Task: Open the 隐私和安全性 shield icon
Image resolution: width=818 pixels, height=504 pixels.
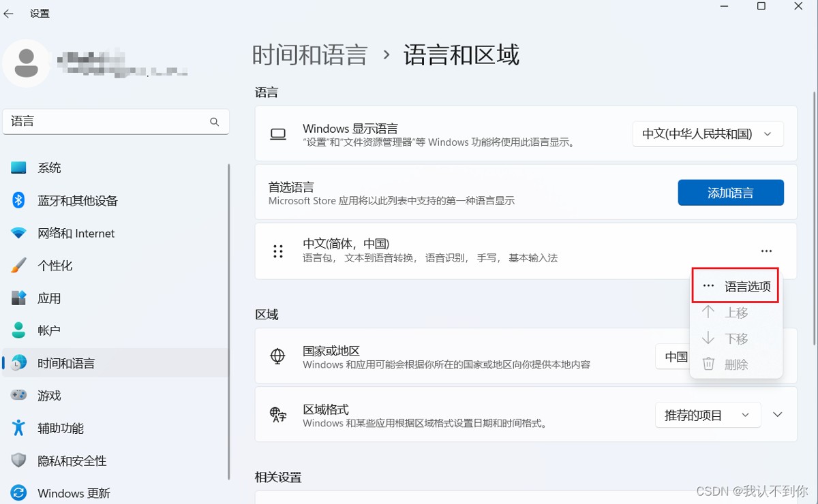Action: [x=18, y=460]
